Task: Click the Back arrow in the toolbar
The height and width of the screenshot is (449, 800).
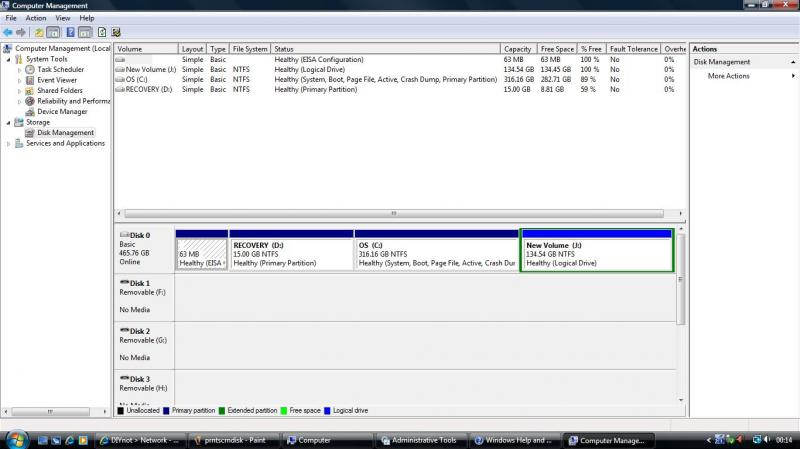Action: pos(8,32)
